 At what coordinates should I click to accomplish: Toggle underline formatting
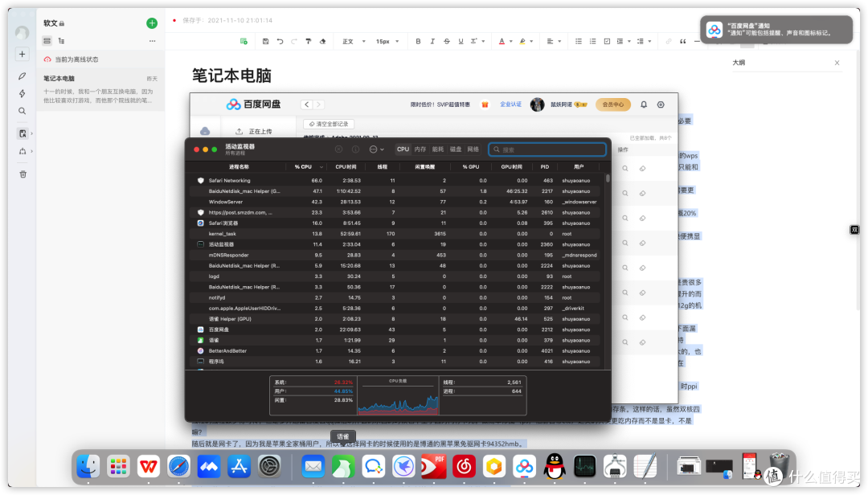[460, 41]
